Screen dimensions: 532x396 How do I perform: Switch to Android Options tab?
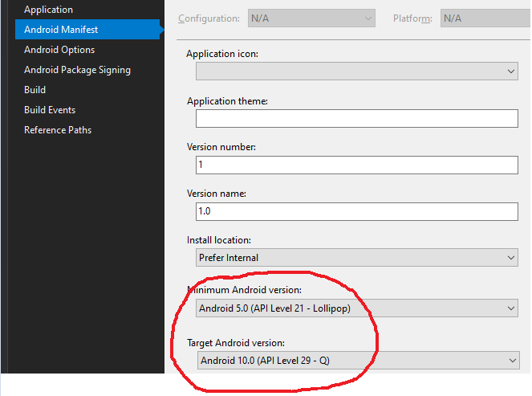(59, 50)
